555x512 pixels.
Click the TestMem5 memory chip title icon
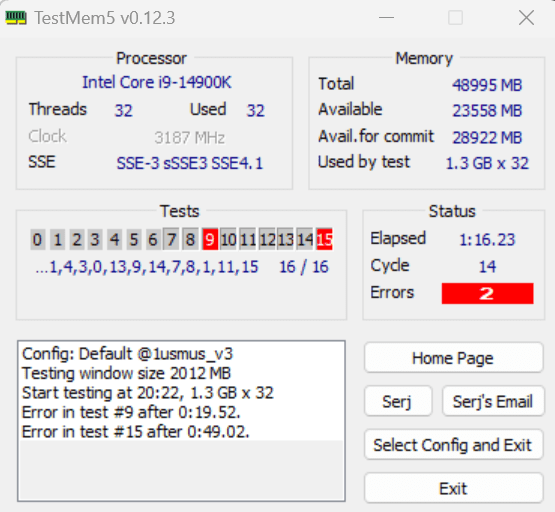(x=16, y=18)
